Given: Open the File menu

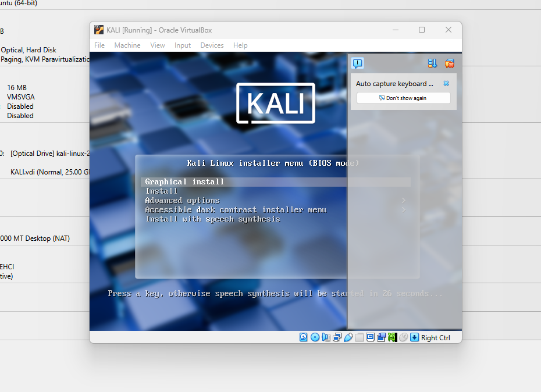Looking at the screenshot, I should (x=99, y=45).
